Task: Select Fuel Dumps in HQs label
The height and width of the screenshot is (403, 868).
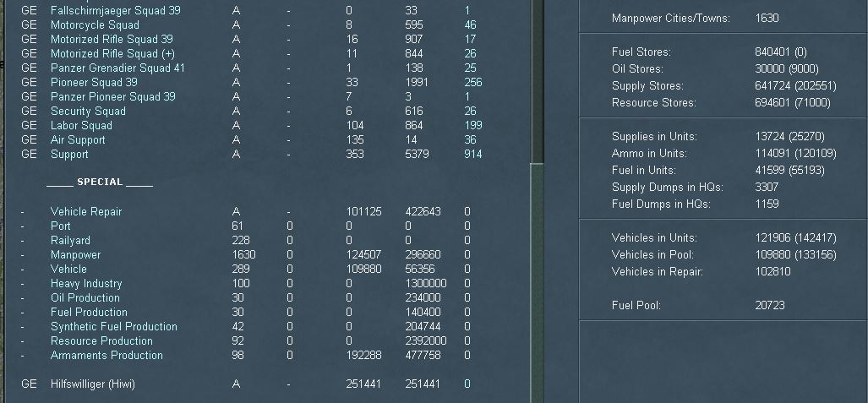Action: coord(661,204)
